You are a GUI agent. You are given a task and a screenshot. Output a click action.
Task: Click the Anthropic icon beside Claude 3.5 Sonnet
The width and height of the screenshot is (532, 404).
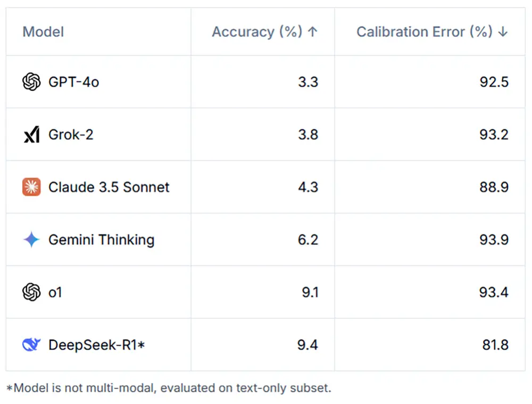coord(31,187)
